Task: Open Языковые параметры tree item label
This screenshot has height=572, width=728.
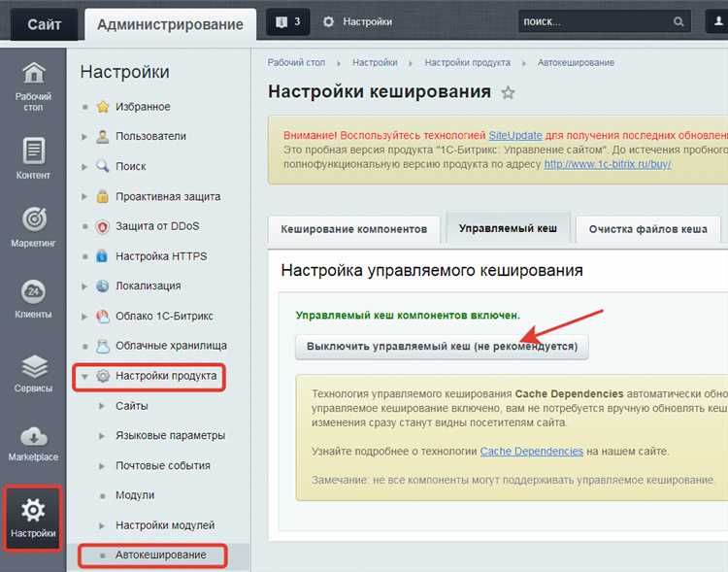Action: tap(171, 436)
